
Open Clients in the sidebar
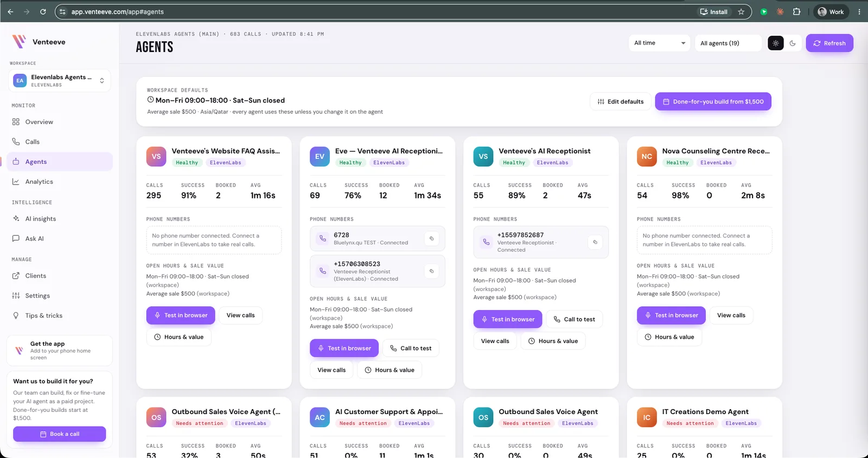point(60,276)
